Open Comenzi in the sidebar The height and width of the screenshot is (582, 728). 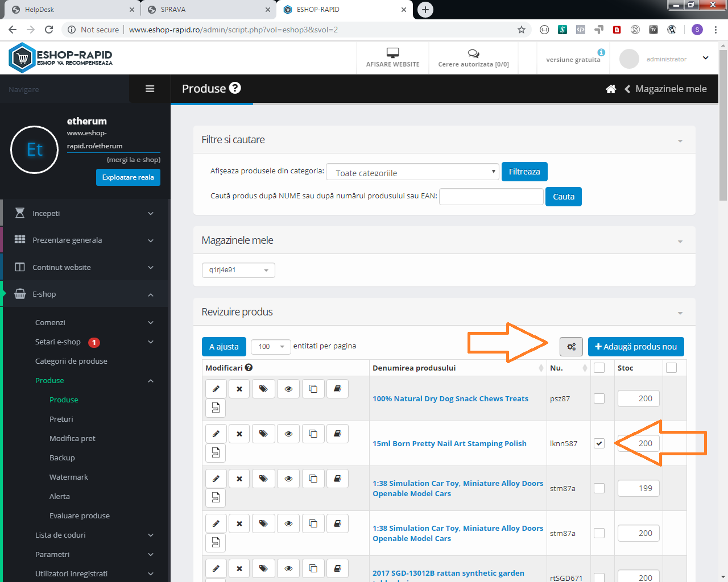50,322
